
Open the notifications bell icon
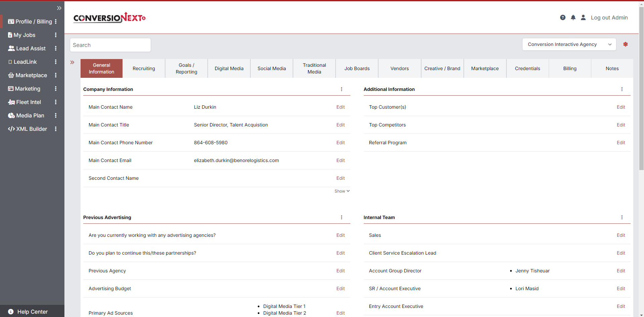(x=573, y=17)
